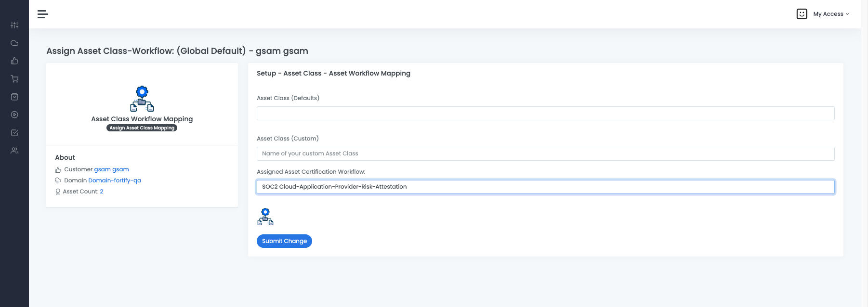Image resolution: width=868 pixels, height=307 pixels.
Task: Click the Assign Asset Class Mapping badge
Action: pos(142,128)
